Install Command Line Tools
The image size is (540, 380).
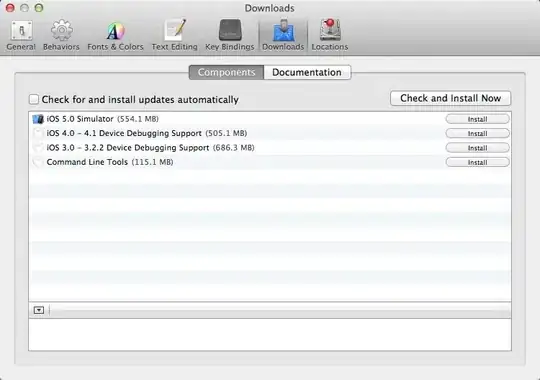pyautogui.click(x=477, y=162)
